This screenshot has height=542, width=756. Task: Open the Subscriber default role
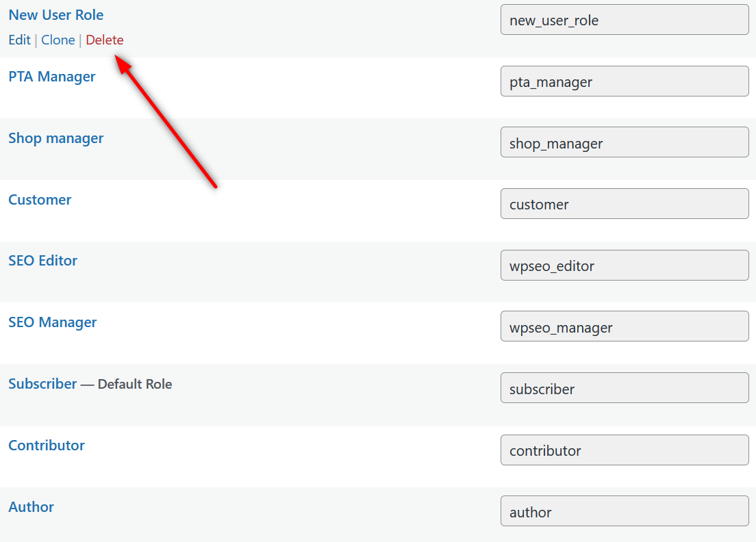(42, 383)
